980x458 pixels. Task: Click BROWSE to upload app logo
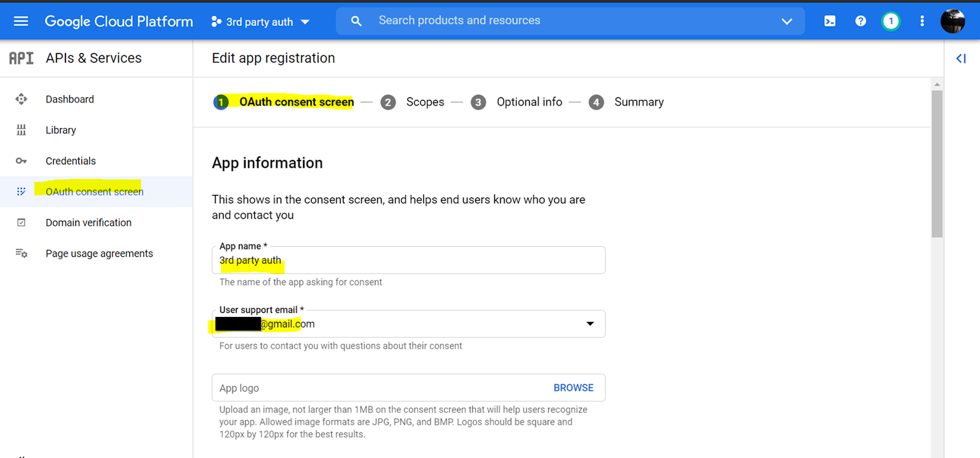(x=573, y=387)
